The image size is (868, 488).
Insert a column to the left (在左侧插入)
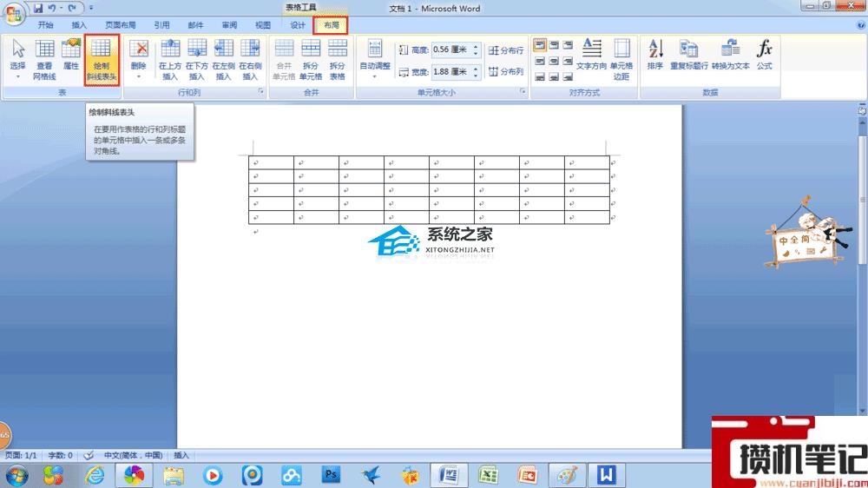tap(223, 60)
